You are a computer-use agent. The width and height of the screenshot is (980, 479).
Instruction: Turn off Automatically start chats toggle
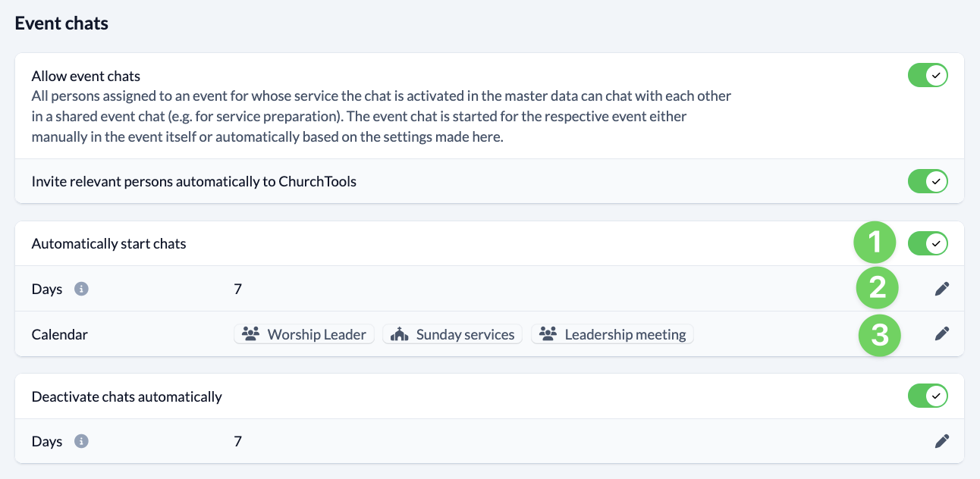[927, 244]
